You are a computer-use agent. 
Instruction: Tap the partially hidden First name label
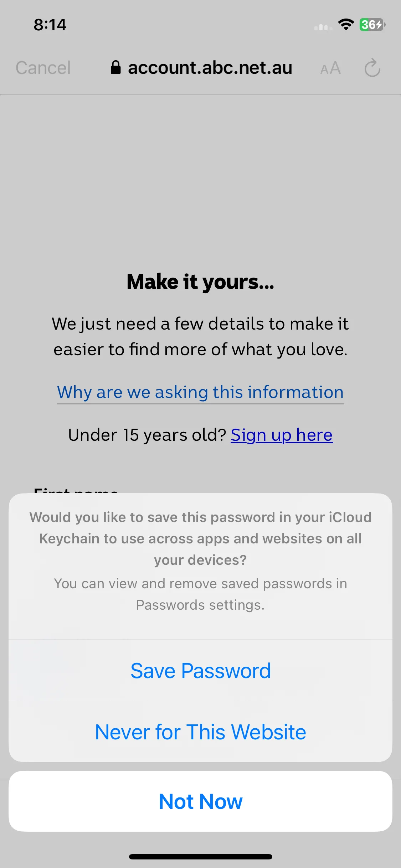click(76, 491)
